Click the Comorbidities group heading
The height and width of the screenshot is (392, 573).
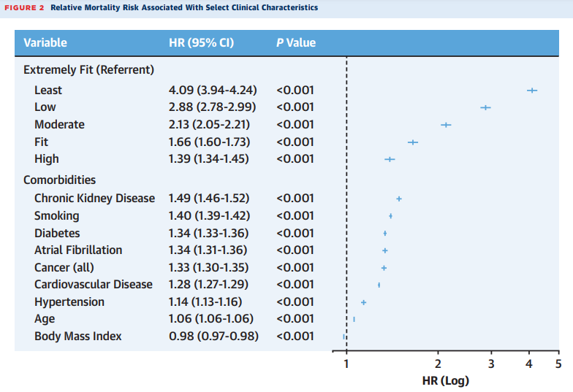point(59,180)
